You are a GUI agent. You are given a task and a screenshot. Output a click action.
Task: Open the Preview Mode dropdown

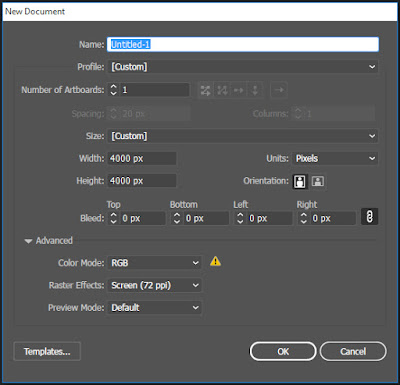[154, 308]
